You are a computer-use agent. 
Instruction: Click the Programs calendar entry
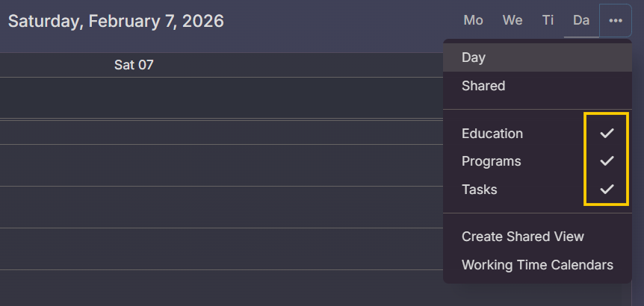(491, 161)
